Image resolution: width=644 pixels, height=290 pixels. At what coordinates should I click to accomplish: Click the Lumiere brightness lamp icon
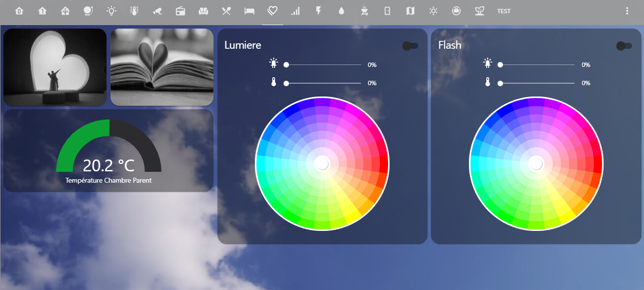point(274,63)
